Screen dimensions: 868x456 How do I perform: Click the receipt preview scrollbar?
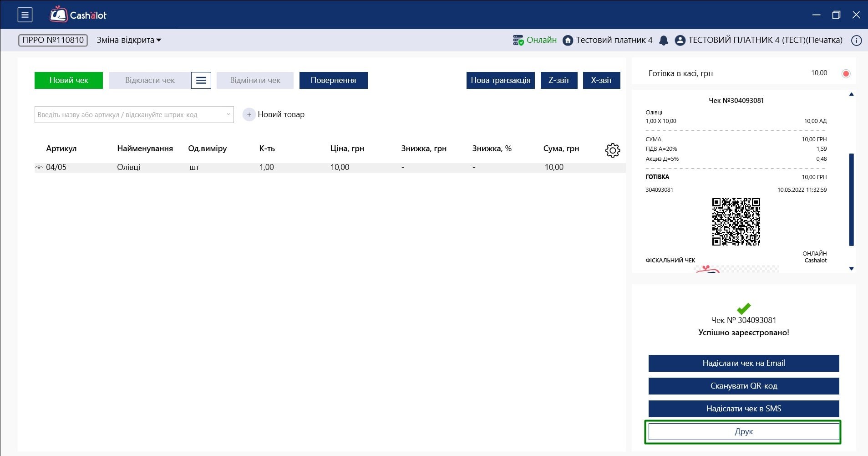point(851,200)
